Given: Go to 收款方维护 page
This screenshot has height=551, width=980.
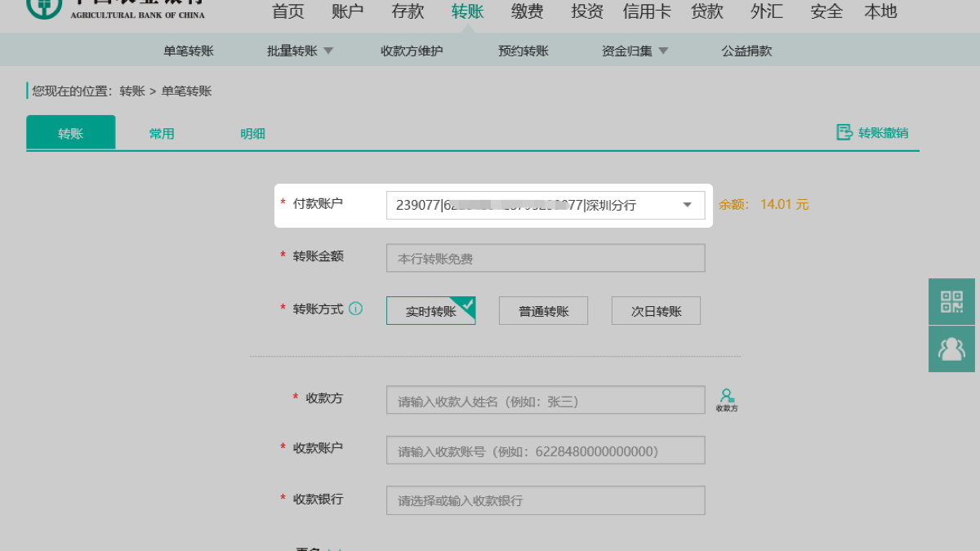Looking at the screenshot, I should coord(412,51).
